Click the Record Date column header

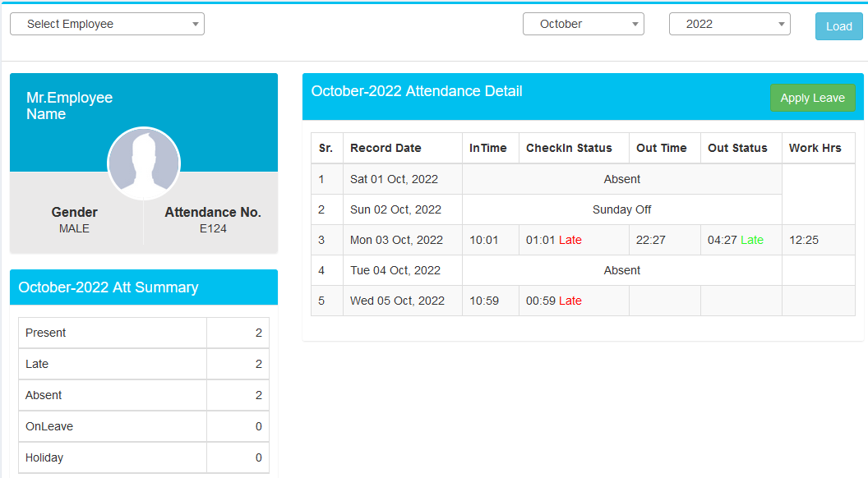coord(386,148)
